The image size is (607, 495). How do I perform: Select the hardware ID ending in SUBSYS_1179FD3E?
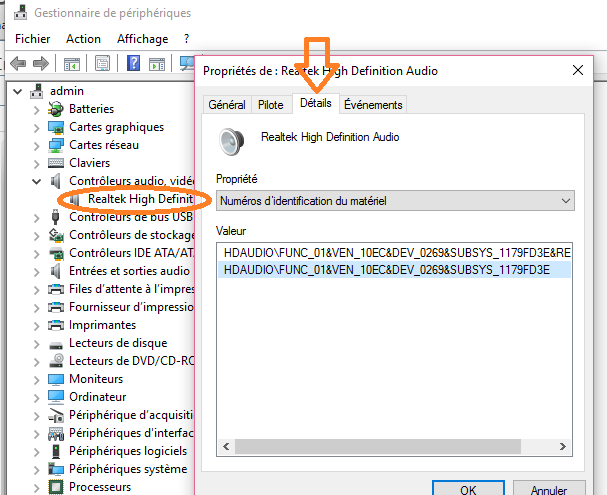coord(394,270)
